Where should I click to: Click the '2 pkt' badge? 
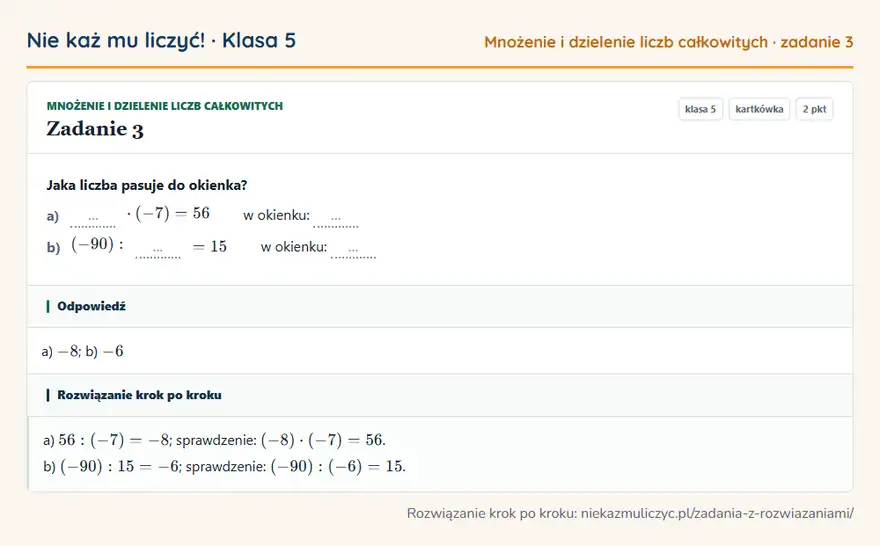click(814, 109)
